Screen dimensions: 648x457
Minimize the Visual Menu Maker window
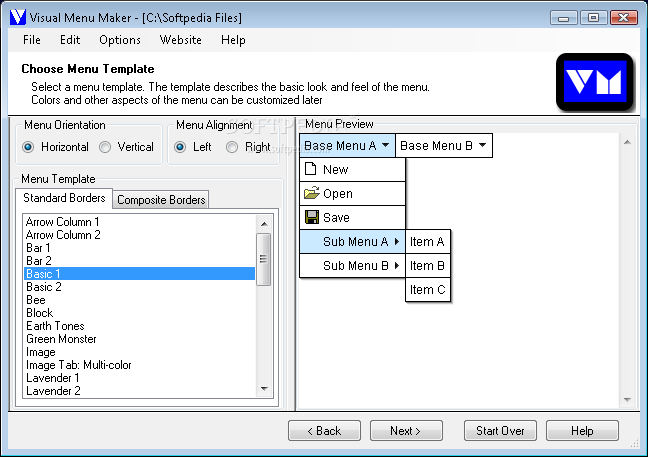(x=564, y=18)
